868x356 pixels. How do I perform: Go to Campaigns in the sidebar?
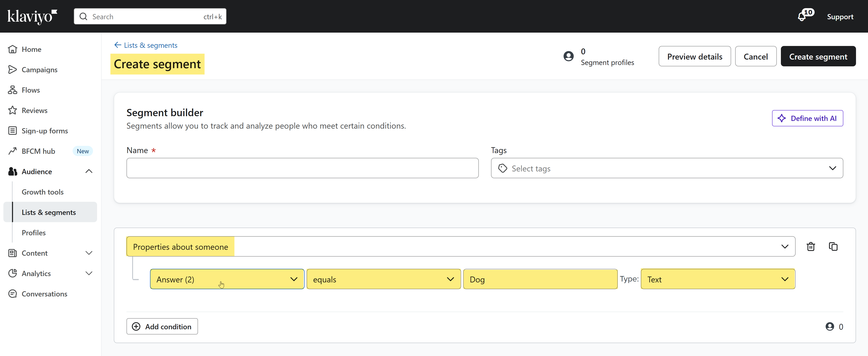tap(39, 70)
